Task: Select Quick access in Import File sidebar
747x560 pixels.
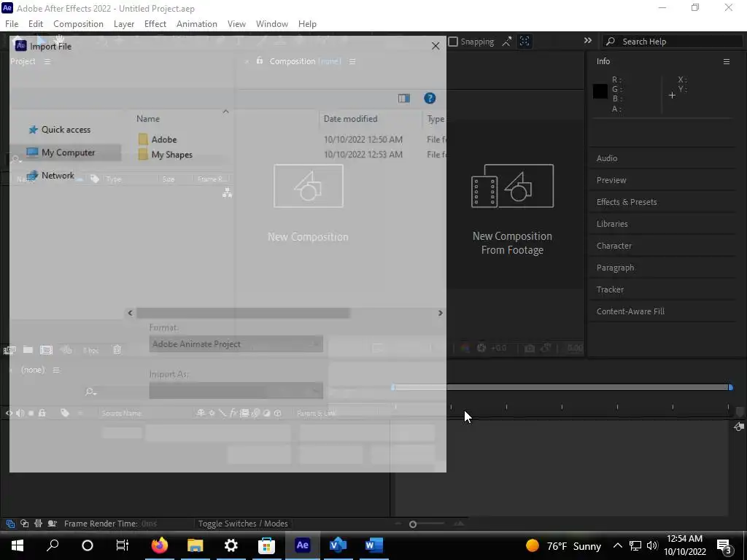Action: click(x=66, y=130)
